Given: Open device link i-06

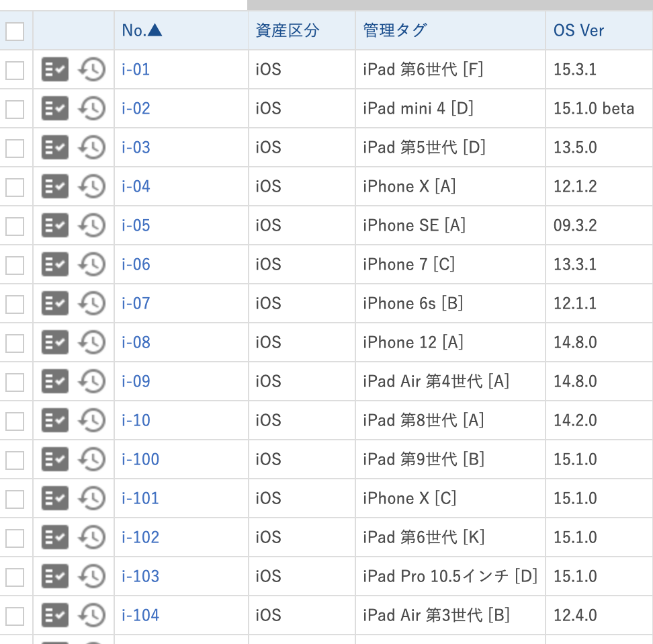Looking at the screenshot, I should [x=135, y=264].
